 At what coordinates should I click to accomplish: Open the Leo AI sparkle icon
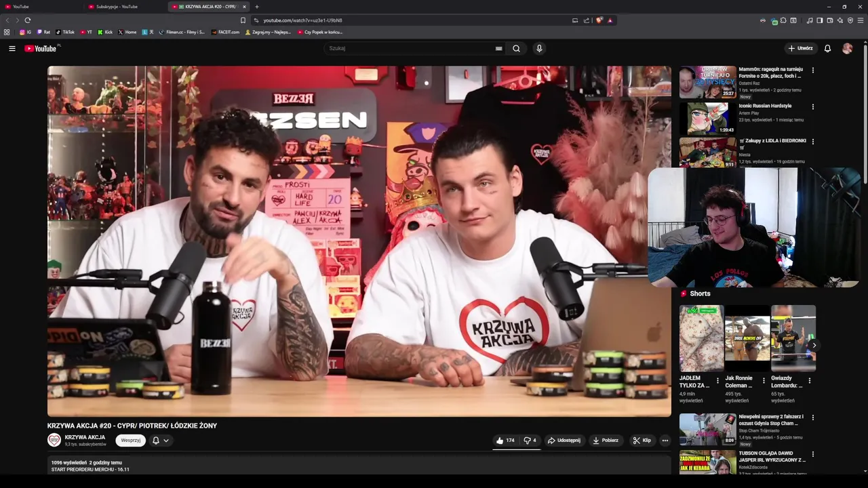coord(840,20)
